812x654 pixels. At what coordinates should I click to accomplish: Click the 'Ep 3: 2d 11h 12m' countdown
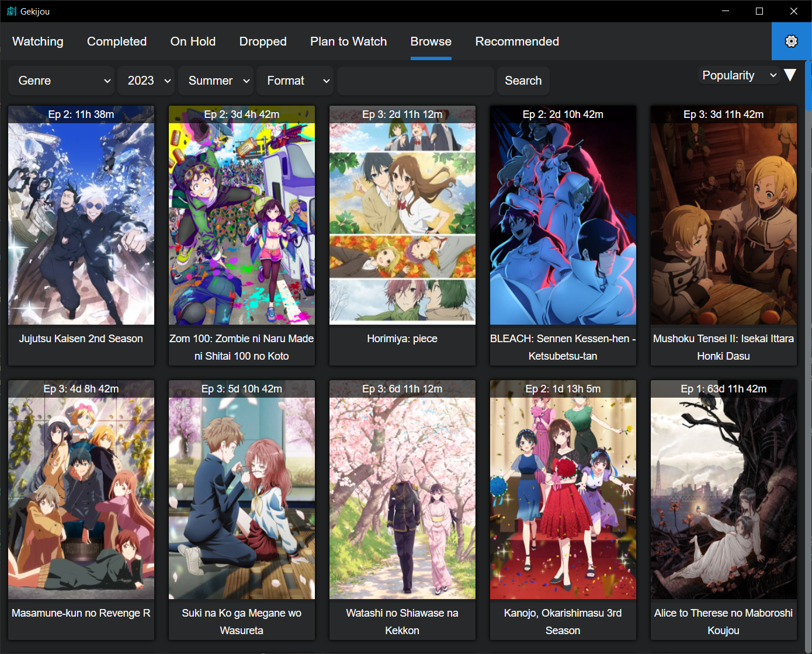tap(402, 114)
